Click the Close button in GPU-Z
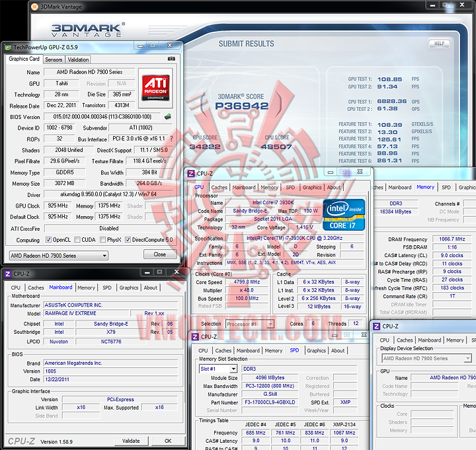 (160, 254)
